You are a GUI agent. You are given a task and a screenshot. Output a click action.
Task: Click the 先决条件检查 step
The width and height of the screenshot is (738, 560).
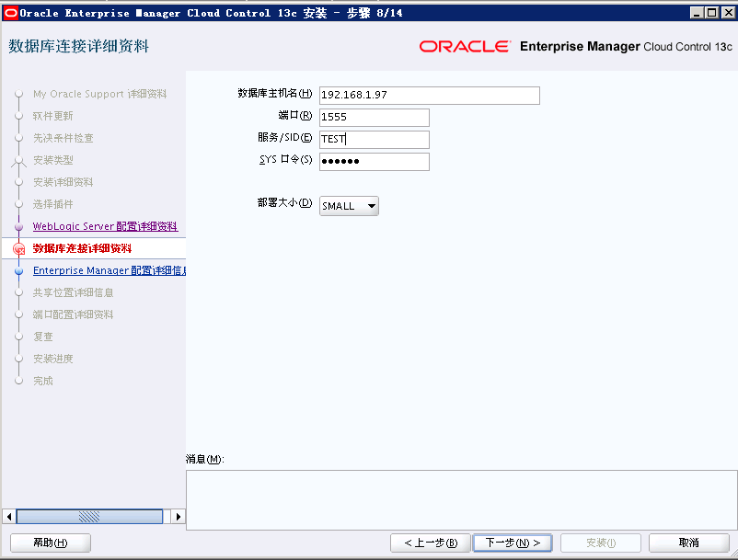coord(63,138)
